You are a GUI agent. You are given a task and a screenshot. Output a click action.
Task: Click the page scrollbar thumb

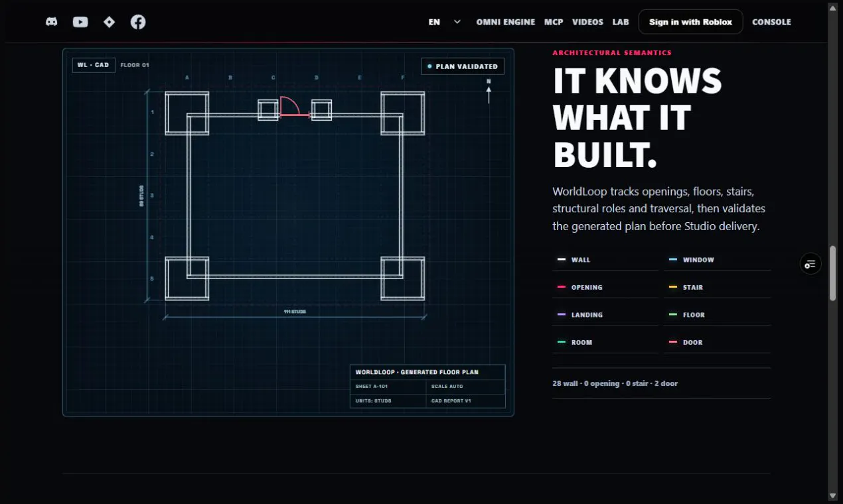(x=832, y=273)
